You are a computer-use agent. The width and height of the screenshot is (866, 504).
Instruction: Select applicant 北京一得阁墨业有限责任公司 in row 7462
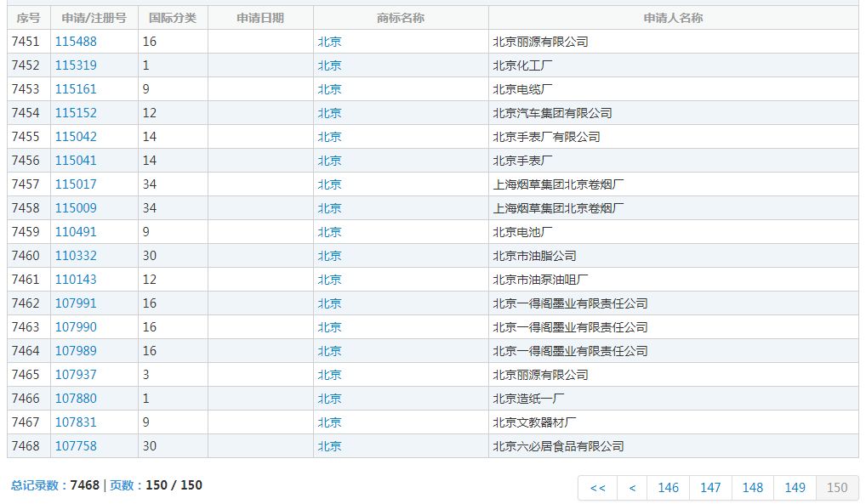coord(570,303)
